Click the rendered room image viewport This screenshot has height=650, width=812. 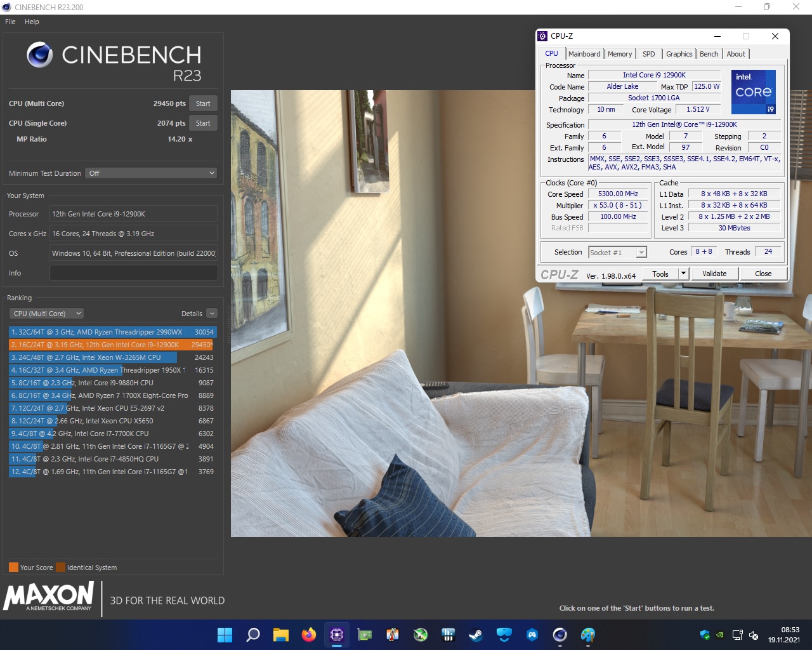point(521,314)
